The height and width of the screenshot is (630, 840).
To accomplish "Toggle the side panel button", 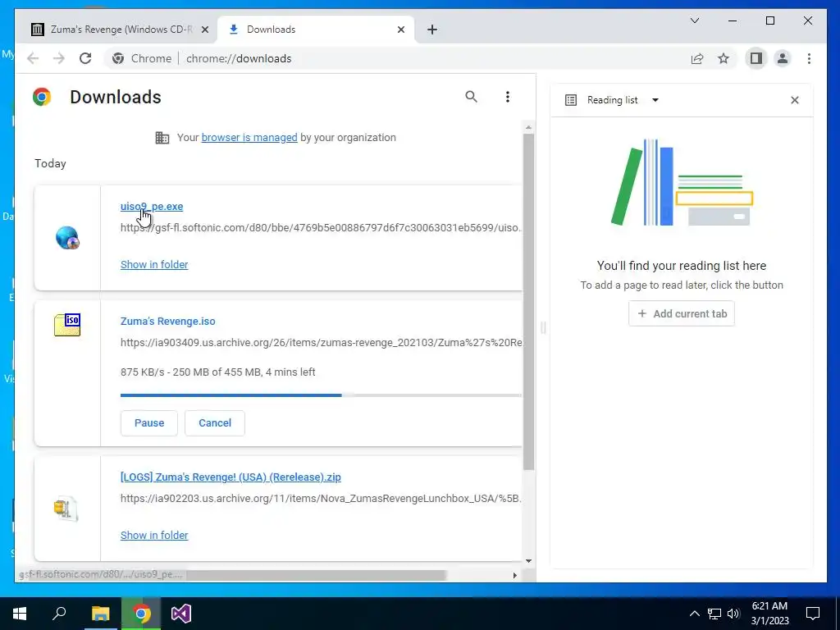I will 756,58.
